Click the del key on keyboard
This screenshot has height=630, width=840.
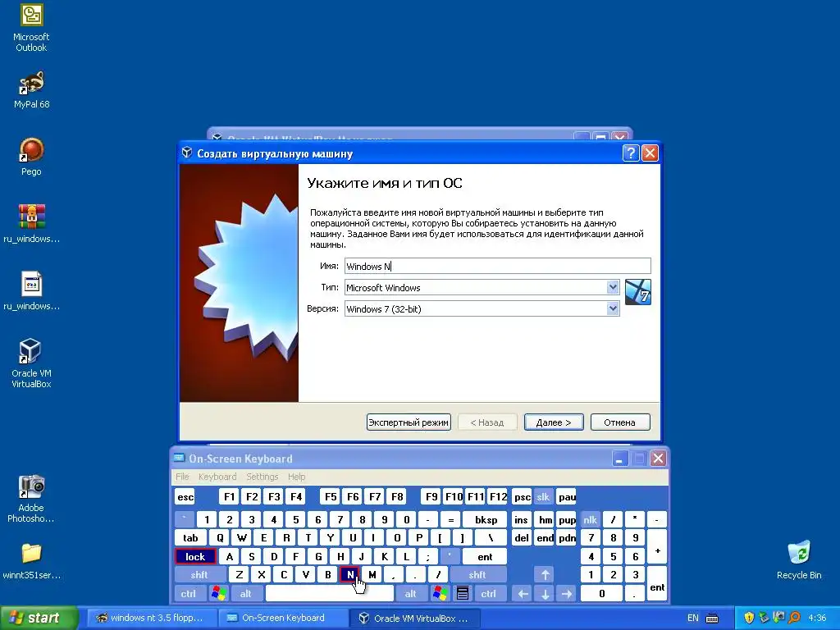click(x=521, y=538)
